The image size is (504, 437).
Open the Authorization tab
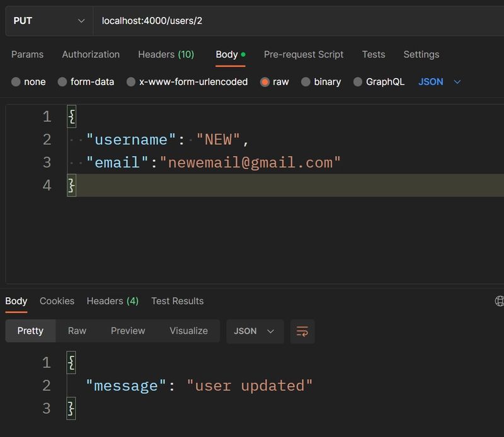tap(91, 54)
